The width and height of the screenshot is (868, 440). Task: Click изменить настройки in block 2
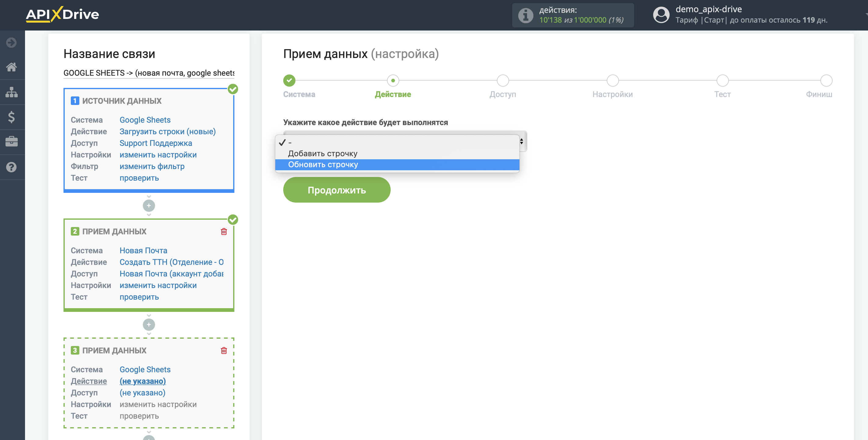pos(158,285)
